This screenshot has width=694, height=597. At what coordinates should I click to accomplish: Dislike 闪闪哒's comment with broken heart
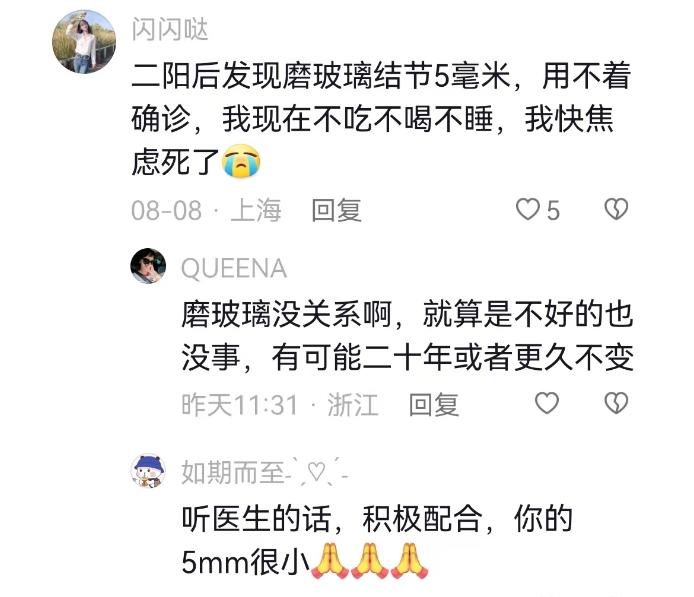616,209
